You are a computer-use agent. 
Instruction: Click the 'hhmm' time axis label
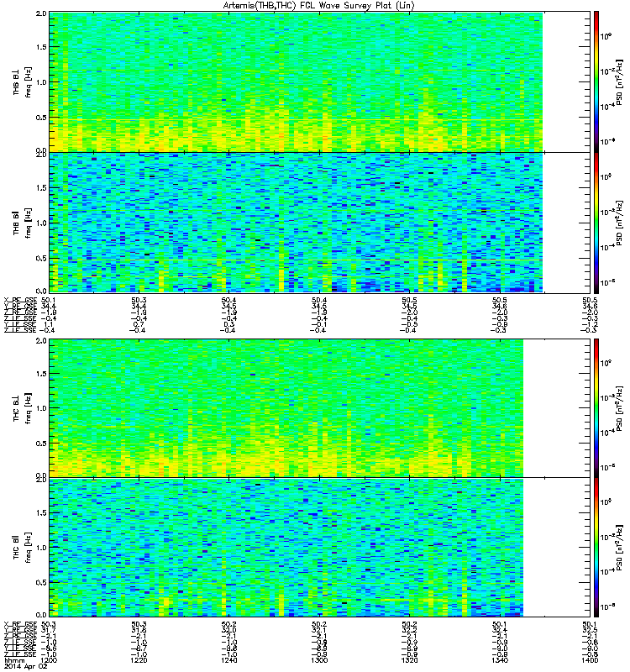tap(14, 661)
